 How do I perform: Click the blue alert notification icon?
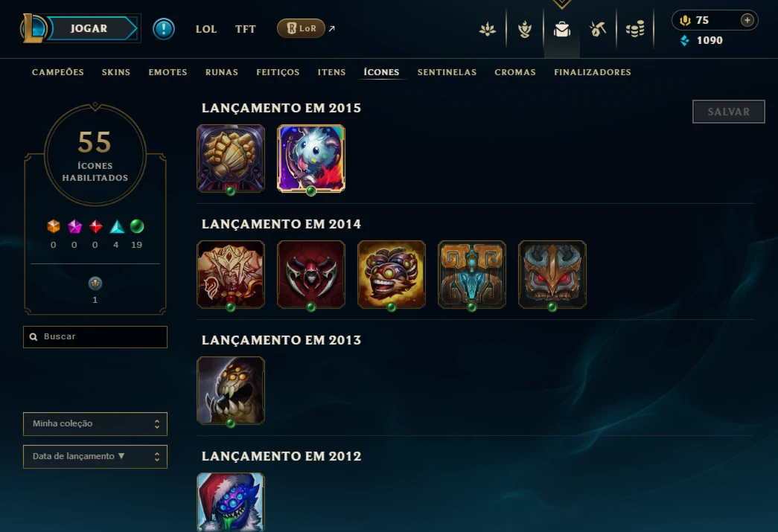[164, 29]
